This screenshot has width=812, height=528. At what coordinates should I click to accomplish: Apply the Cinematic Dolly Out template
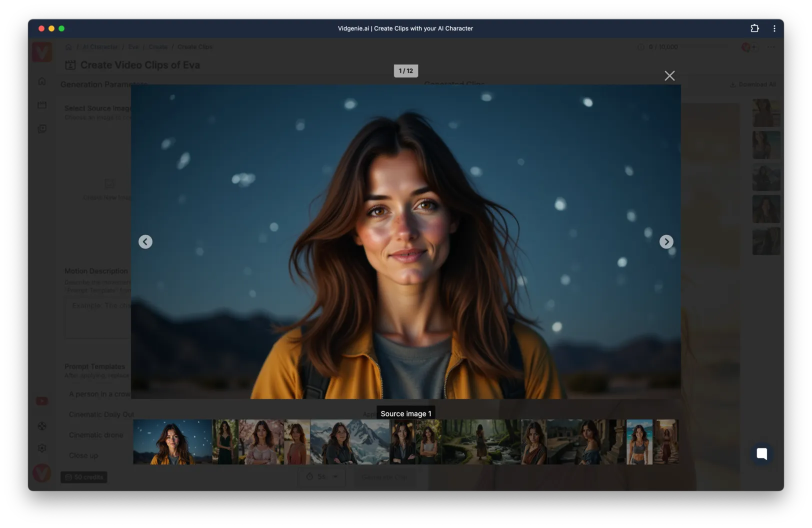point(101,414)
